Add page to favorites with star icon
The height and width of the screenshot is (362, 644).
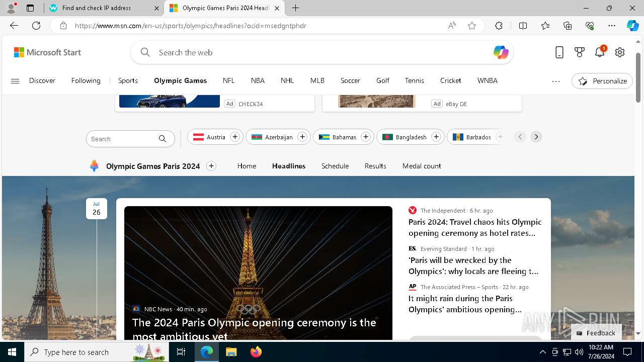(x=472, y=26)
